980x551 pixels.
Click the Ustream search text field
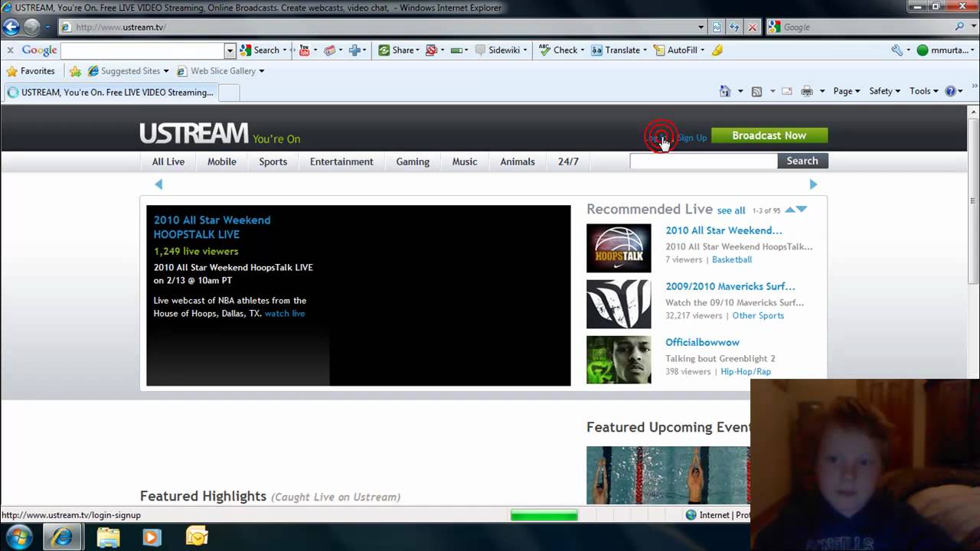coord(704,161)
